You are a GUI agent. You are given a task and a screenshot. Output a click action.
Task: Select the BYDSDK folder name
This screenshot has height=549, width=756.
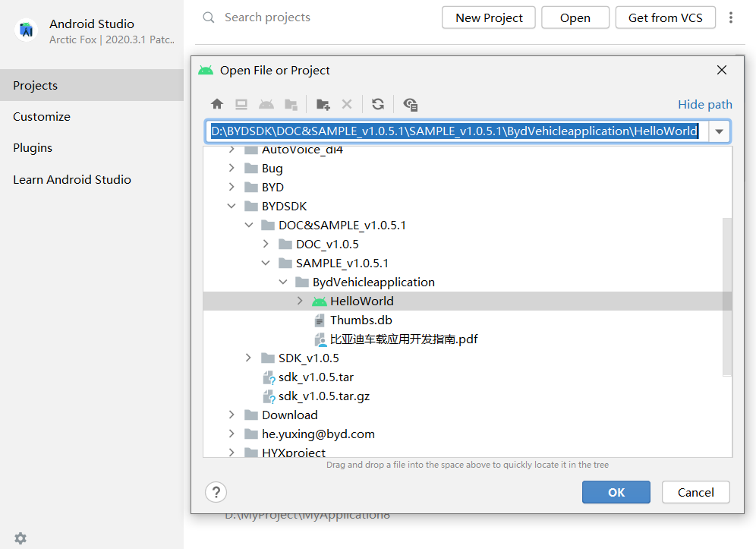[285, 206]
